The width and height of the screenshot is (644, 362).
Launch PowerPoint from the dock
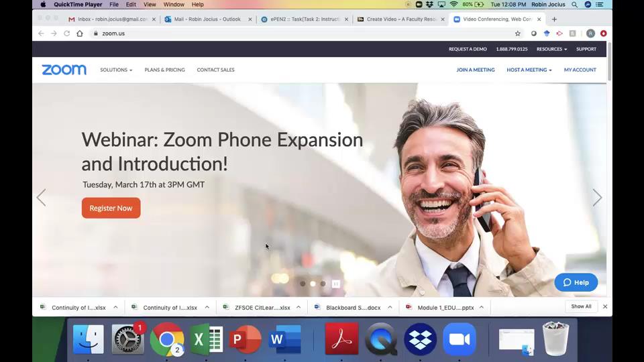(x=245, y=339)
